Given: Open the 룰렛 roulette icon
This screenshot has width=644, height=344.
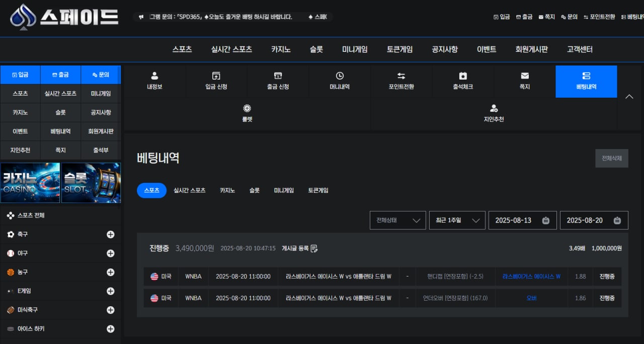Looking at the screenshot, I should pos(247,108).
